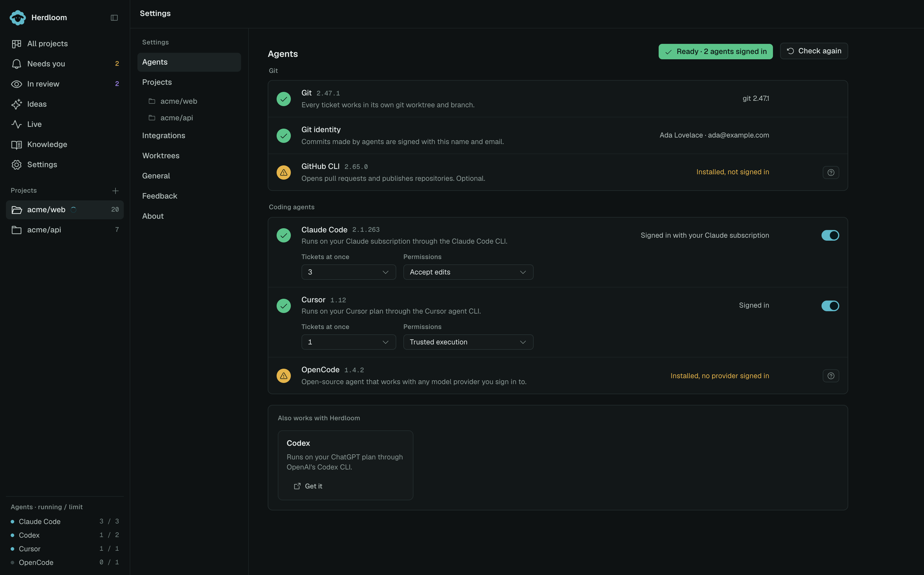Viewport: 924px width, 575px height.
Task: Click the In review eye icon
Action: (16, 84)
